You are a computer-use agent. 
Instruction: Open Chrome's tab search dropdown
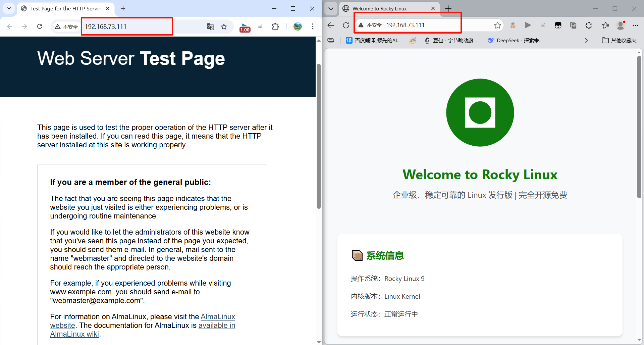(9, 8)
